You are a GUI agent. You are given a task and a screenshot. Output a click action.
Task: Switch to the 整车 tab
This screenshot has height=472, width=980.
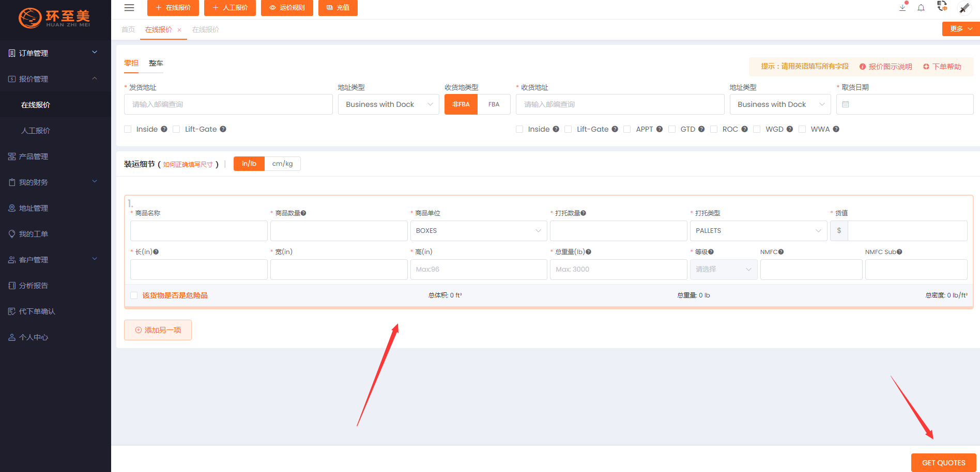point(156,63)
